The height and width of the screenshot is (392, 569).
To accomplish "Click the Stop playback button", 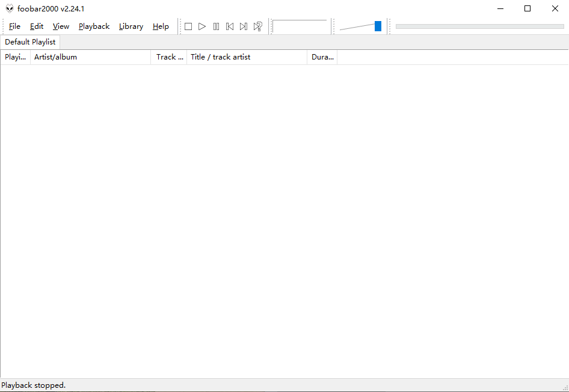I will [x=188, y=26].
